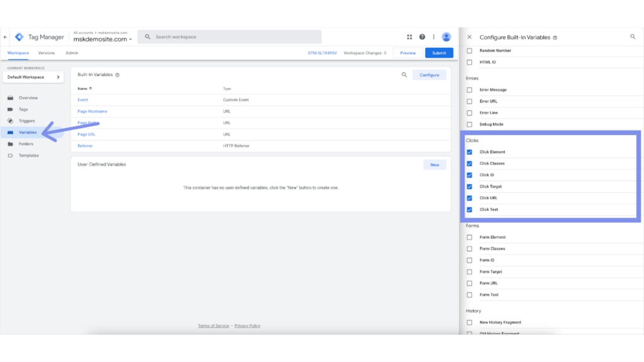644x362 pixels.
Task: Uncheck the Click ID checkbox
Action: [x=469, y=175]
